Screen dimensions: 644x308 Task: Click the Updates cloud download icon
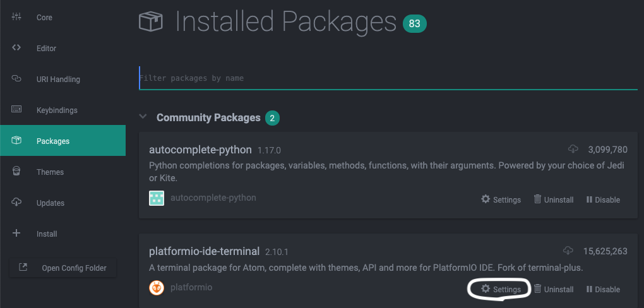[x=16, y=202]
